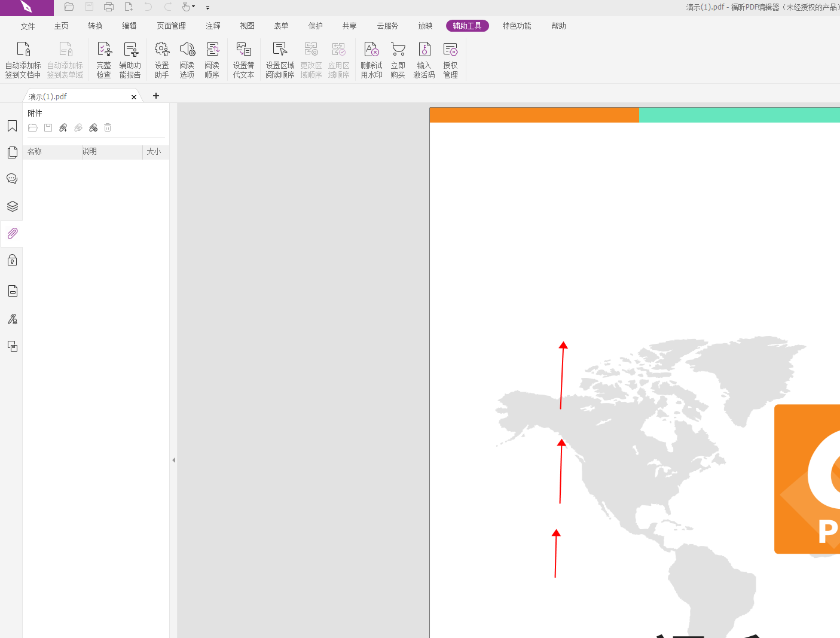Click the 删除试用水印 remove watermark icon
840x638 pixels.
click(x=371, y=59)
